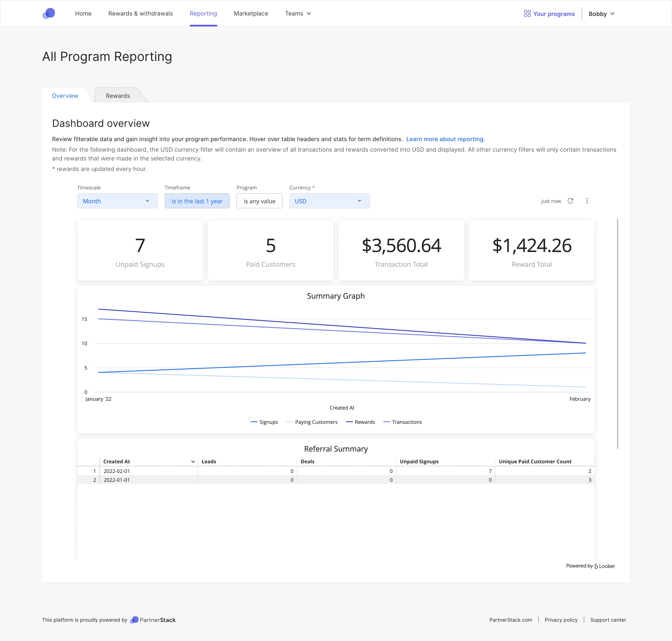Go to Rewards & withdrawals page

coord(140,14)
